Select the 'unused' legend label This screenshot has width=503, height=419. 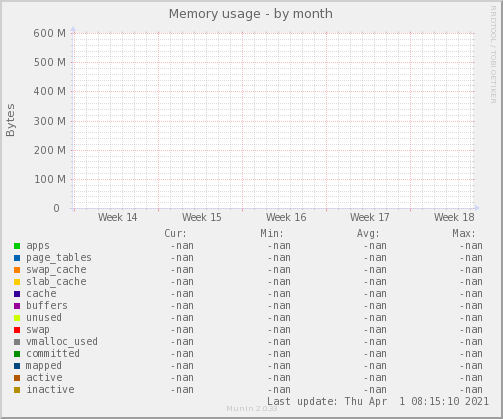point(44,317)
